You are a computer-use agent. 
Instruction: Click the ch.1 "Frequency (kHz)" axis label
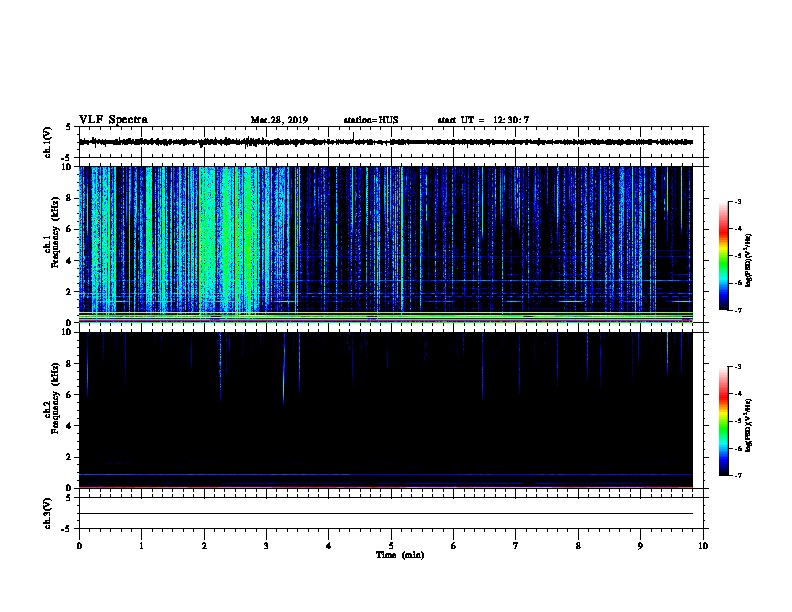(x=55, y=233)
